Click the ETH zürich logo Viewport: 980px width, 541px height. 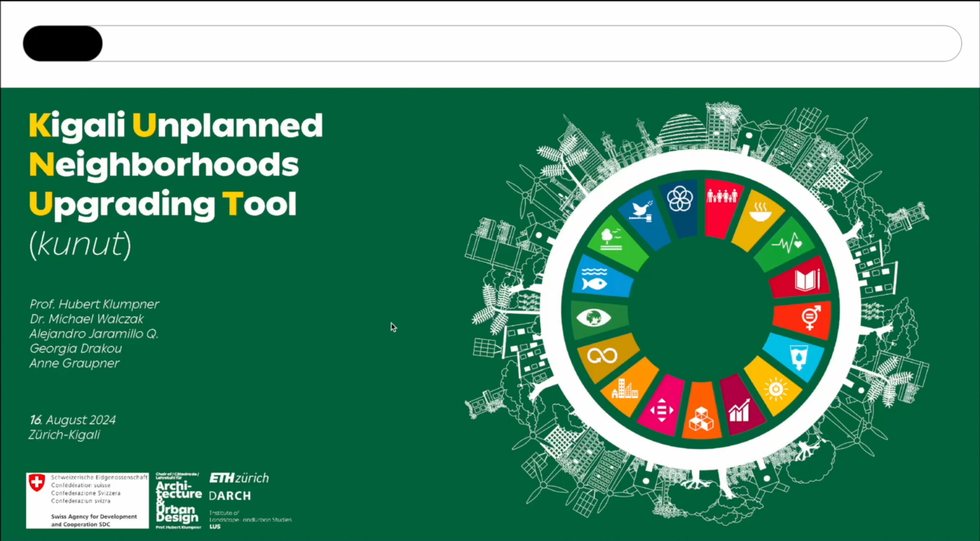[x=239, y=478]
